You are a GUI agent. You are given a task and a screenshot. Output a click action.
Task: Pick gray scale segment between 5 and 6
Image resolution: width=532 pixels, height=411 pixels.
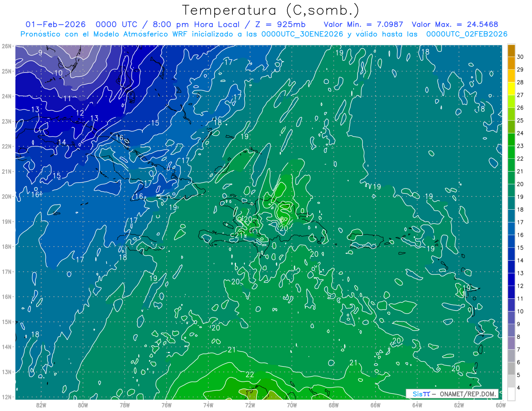511,368
